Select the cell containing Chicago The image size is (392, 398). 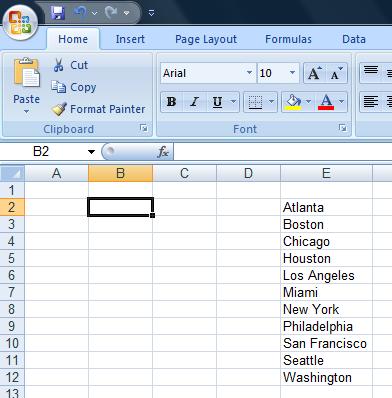(326, 241)
